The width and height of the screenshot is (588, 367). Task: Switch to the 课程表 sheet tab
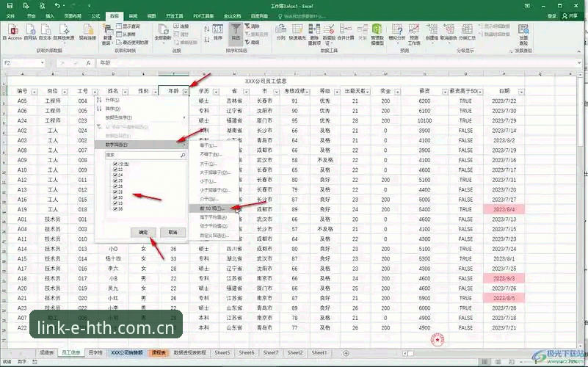tap(159, 353)
